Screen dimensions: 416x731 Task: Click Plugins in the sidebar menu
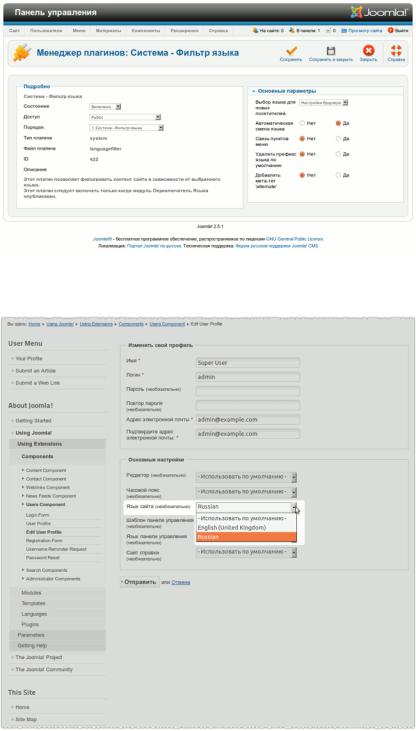coord(30,624)
